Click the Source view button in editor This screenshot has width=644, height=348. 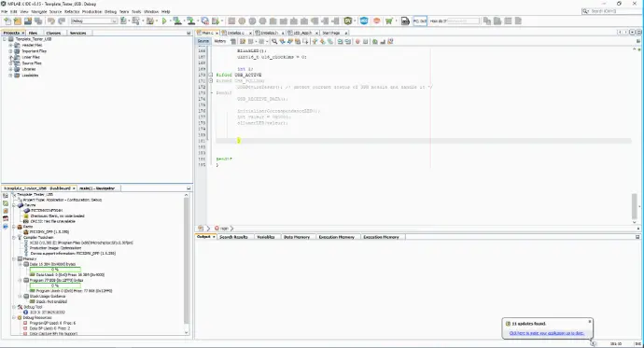(203, 41)
